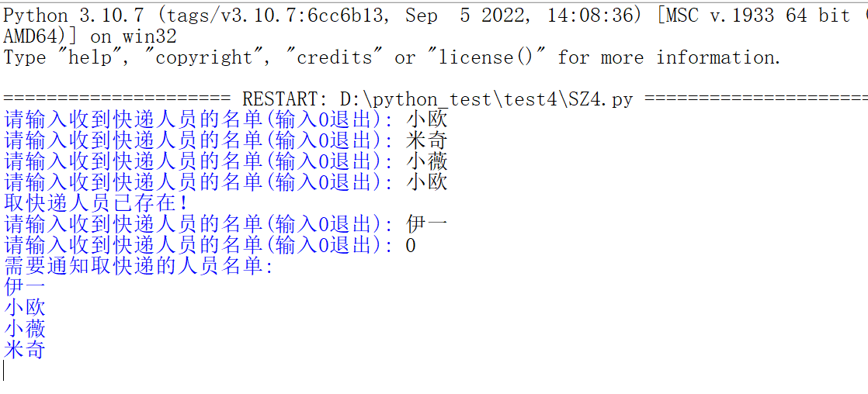Click the RESTART label in the separator line
The width and height of the screenshot is (868, 394).
coord(284,99)
